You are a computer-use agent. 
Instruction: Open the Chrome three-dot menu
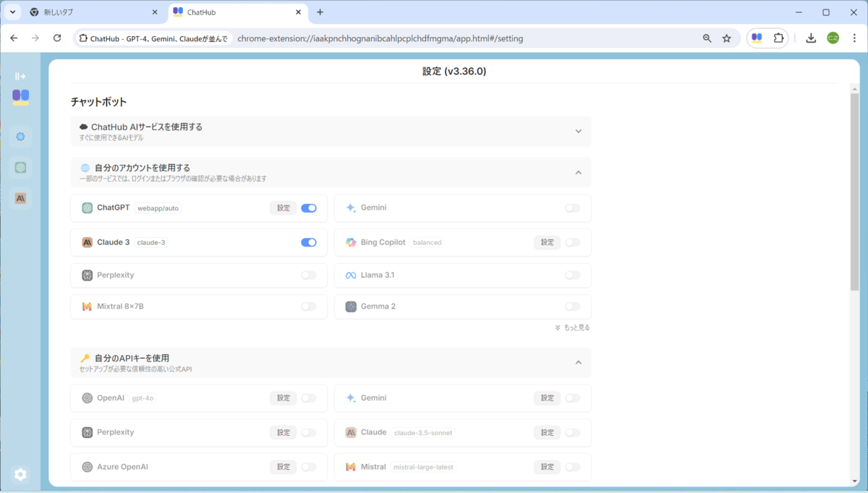(854, 38)
